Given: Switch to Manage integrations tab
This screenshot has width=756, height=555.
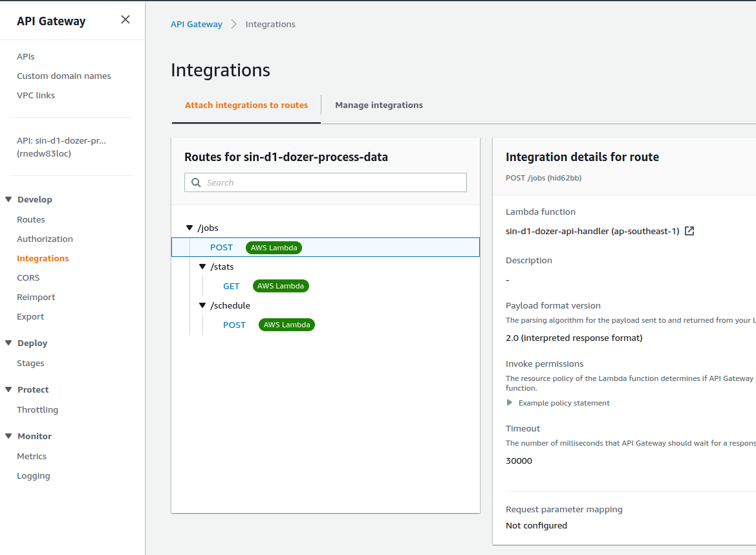Looking at the screenshot, I should (x=379, y=105).
